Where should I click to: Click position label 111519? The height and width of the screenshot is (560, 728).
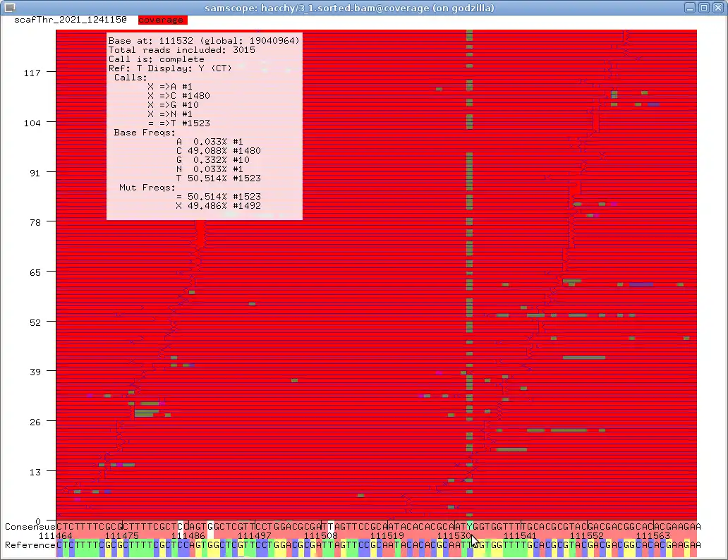[x=387, y=535]
